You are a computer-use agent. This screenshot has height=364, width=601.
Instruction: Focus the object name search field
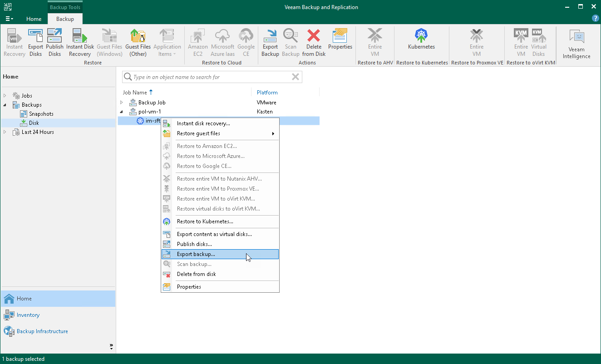point(211,77)
